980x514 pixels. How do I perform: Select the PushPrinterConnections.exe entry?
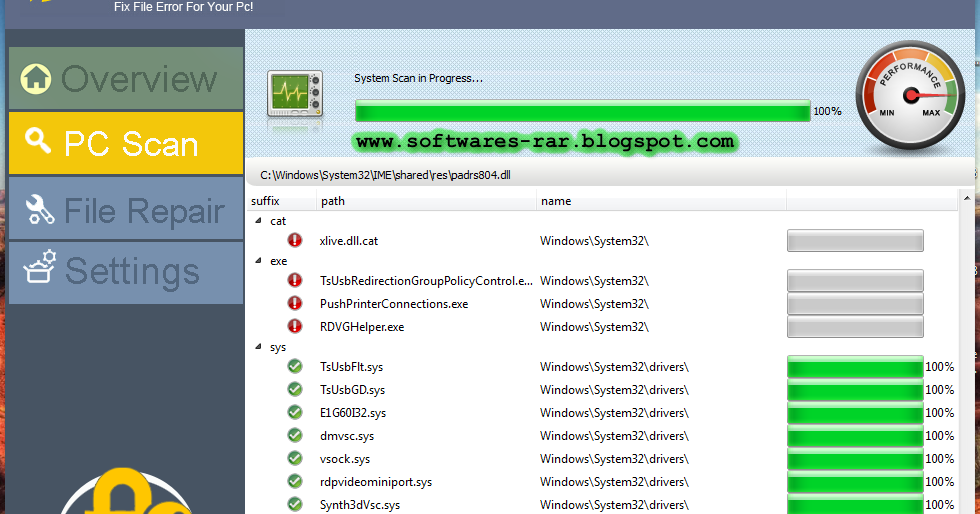pyautogui.click(x=394, y=304)
